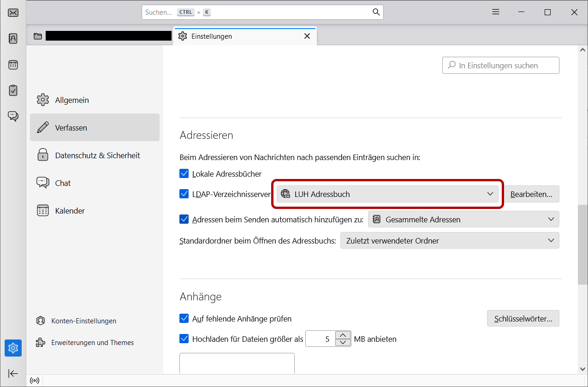
Task: Click the scrollbar down arrow
Action: [x=583, y=369]
